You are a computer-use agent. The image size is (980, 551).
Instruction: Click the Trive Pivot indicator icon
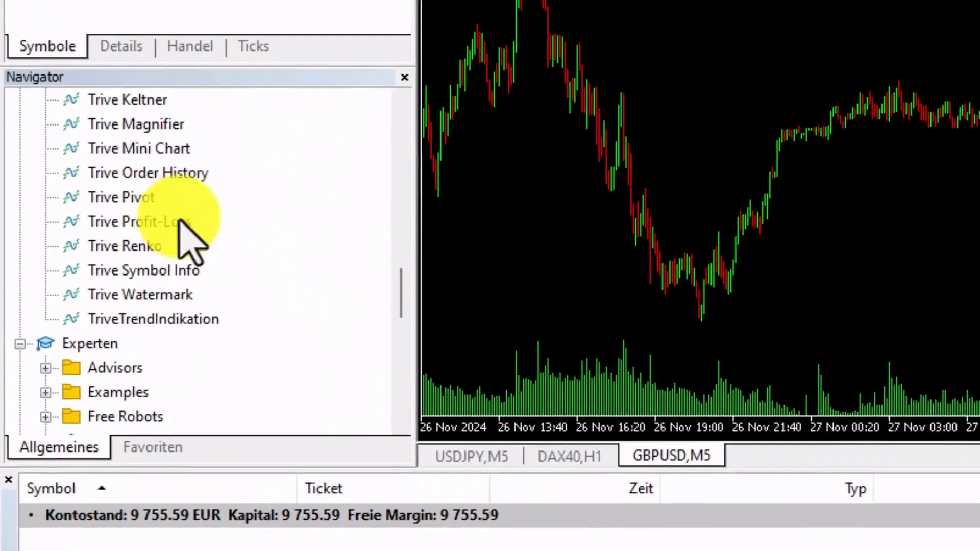[71, 197]
